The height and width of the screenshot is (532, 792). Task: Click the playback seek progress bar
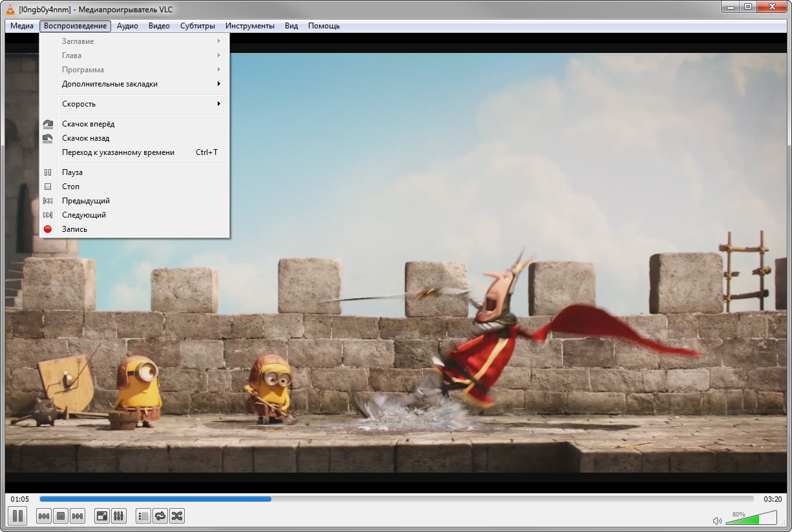(397, 499)
